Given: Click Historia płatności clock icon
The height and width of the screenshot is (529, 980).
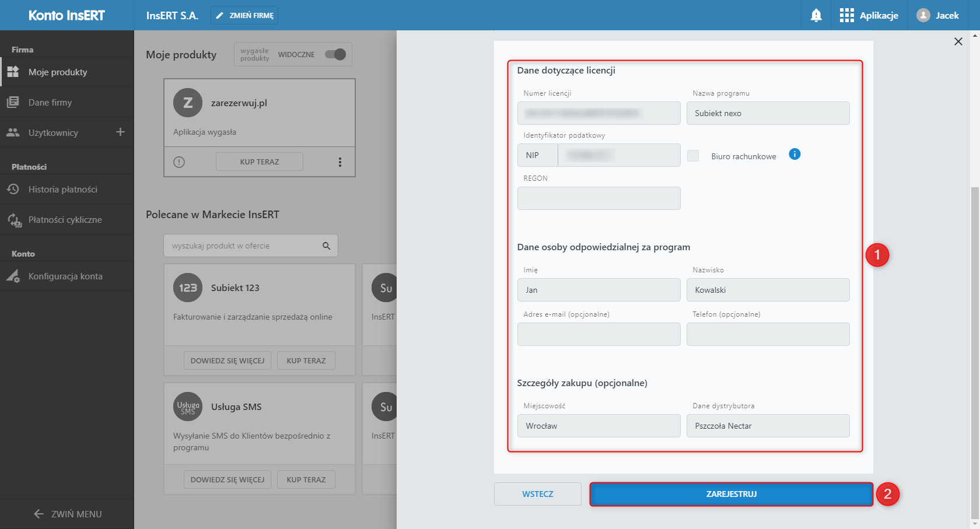Looking at the screenshot, I should pyautogui.click(x=13, y=190).
